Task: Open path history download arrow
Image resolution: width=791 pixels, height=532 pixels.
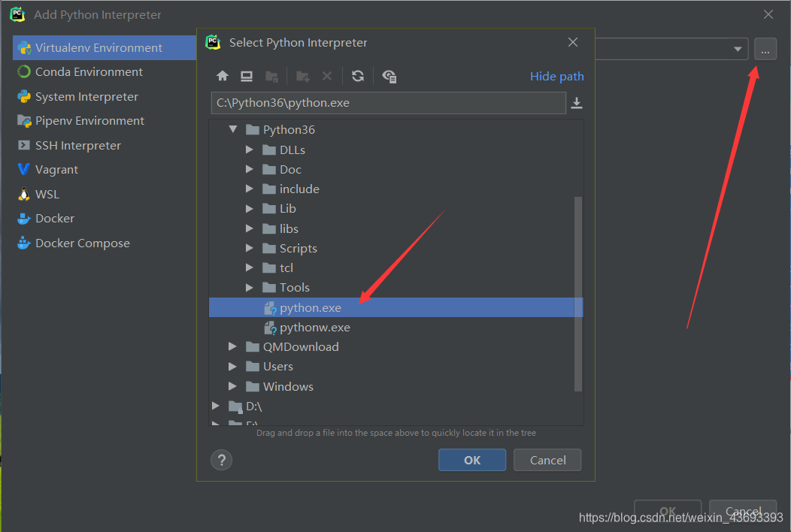Action: (x=577, y=103)
